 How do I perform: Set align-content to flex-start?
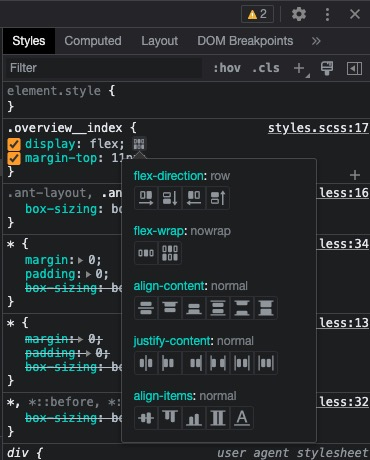pyautogui.click(x=170, y=308)
